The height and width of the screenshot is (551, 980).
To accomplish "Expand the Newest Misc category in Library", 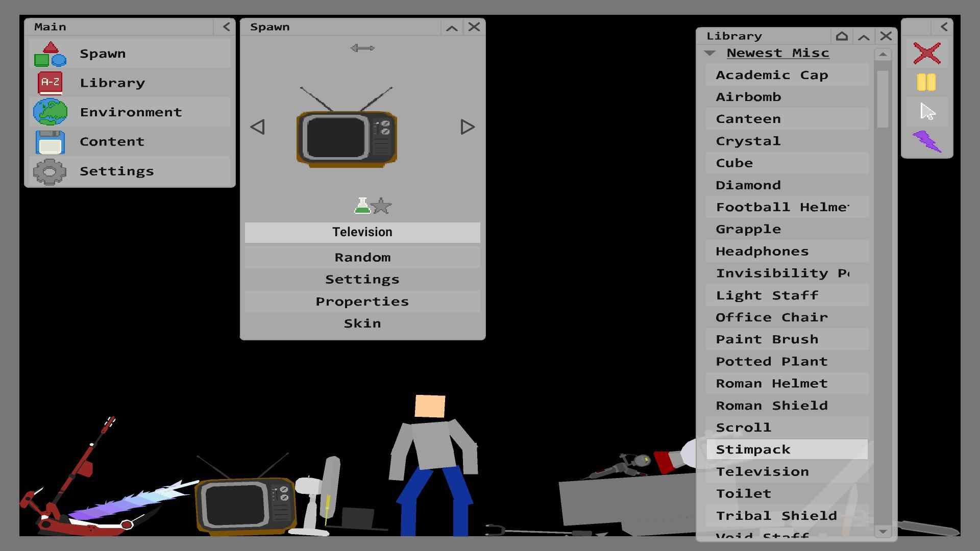I will pos(710,53).
